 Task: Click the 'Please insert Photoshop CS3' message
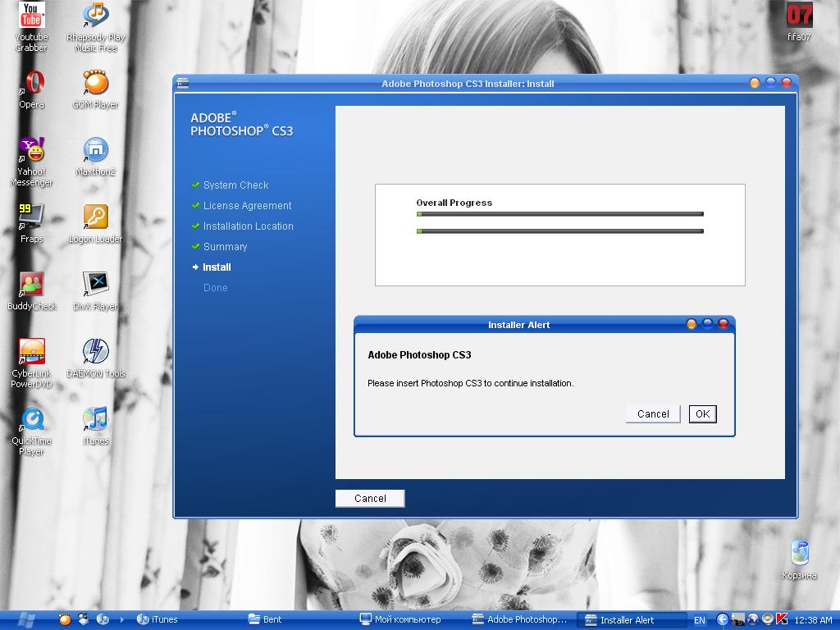pyautogui.click(x=470, y=383)
